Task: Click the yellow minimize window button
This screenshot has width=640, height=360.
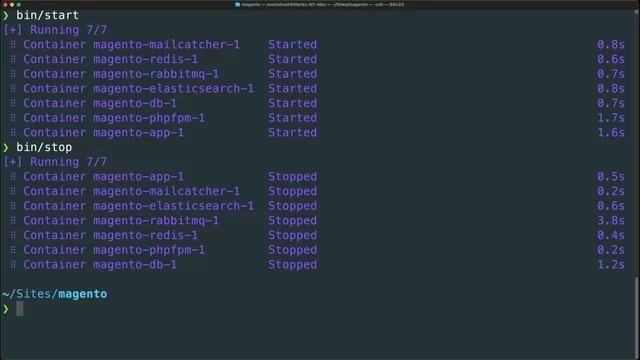Action: click(12, 4)
